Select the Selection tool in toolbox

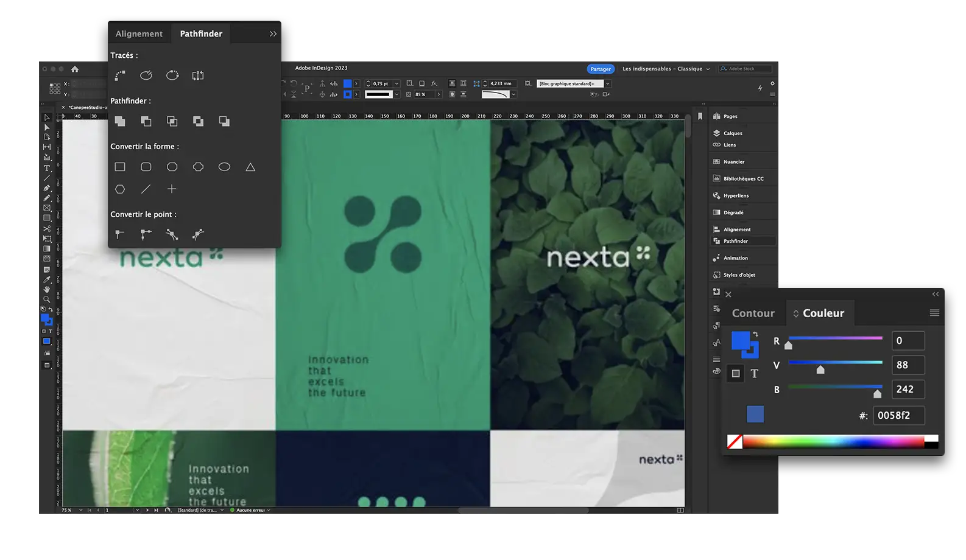coord(47,117)
